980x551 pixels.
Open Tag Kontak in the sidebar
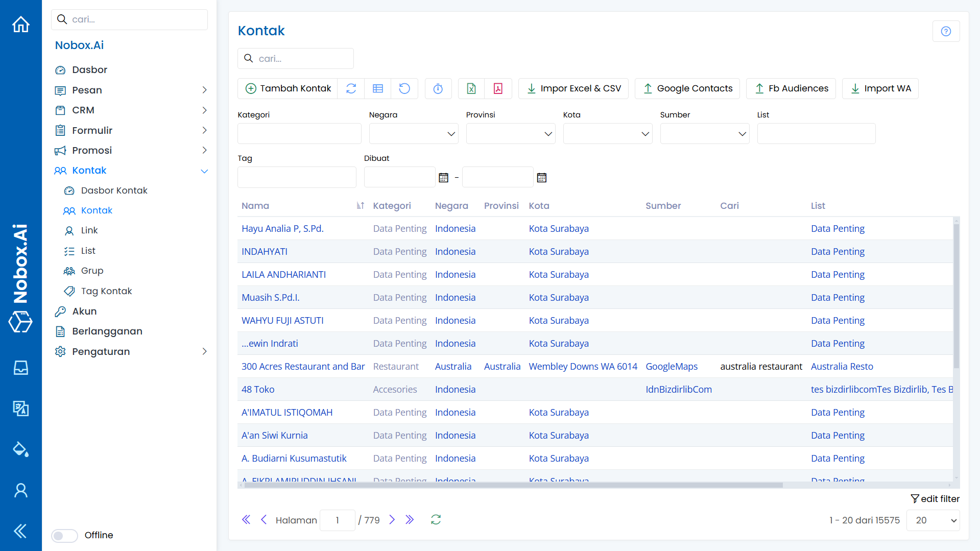coord(106,291)
